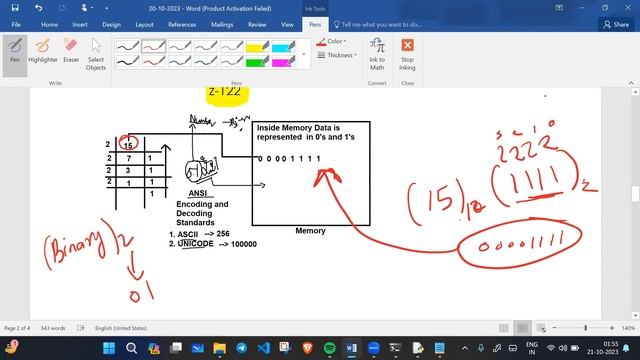Viewport: 640px width, 360px height.
Task: Click Tell me what you want to do
Action: [x=378, y=24]
